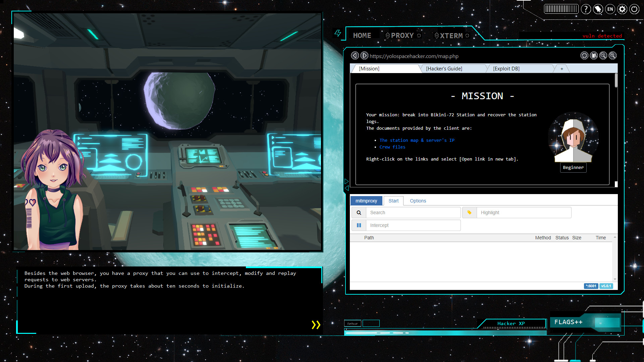Click the yellow highlight tag icon
The height and width of the screenshot is (362, 644).
click(469, 213)
